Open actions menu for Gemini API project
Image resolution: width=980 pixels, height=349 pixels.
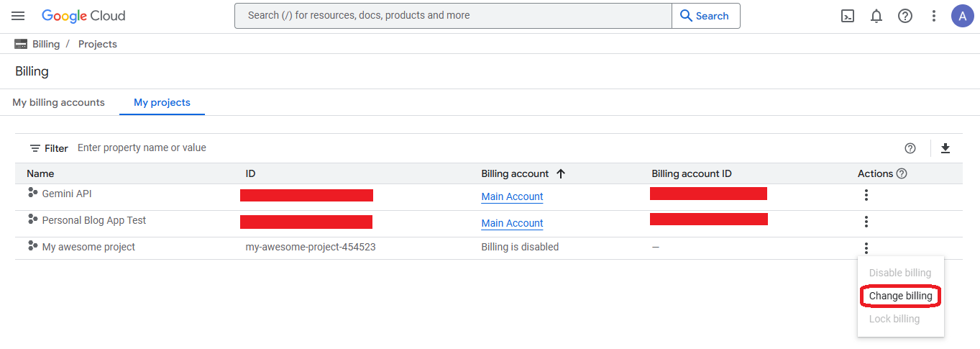click(866, 195)
